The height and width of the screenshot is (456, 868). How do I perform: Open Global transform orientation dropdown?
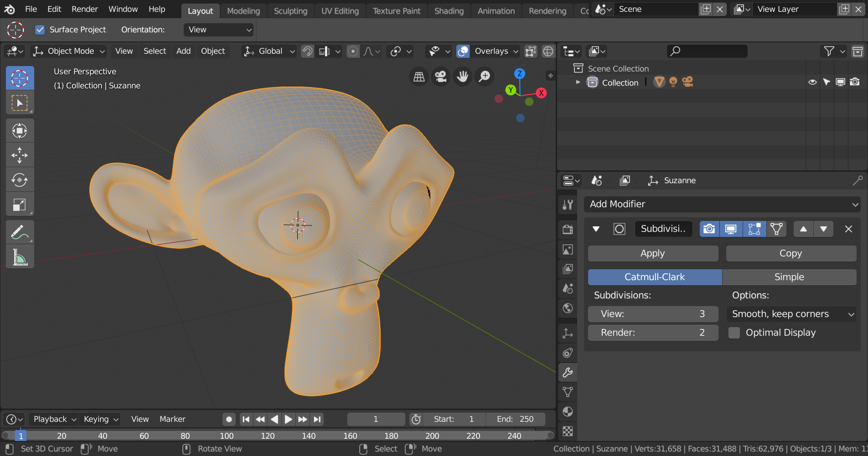click(269, 51)
